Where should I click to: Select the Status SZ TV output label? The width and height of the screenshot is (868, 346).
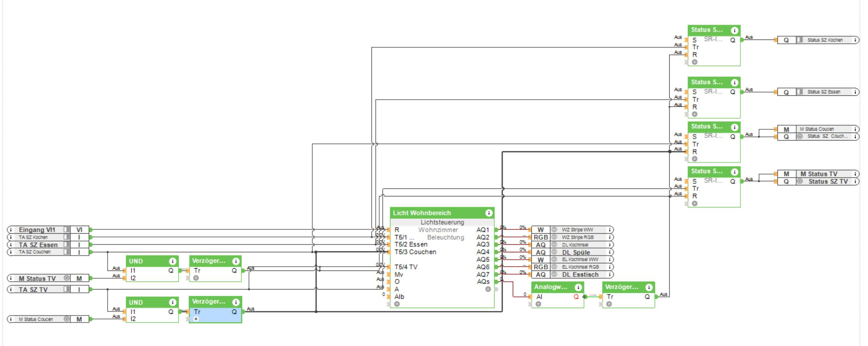tap(828, 181)
